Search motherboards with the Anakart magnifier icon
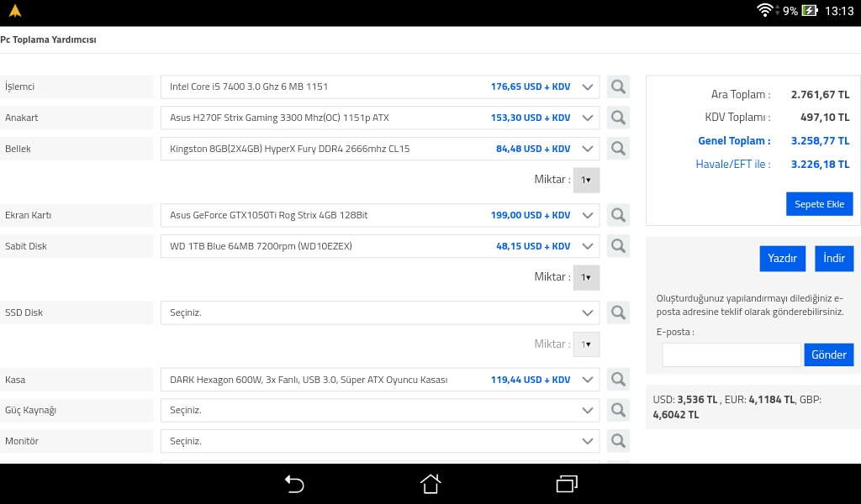Viewport: 861px width, 504px height. click(x=618, y=118)
